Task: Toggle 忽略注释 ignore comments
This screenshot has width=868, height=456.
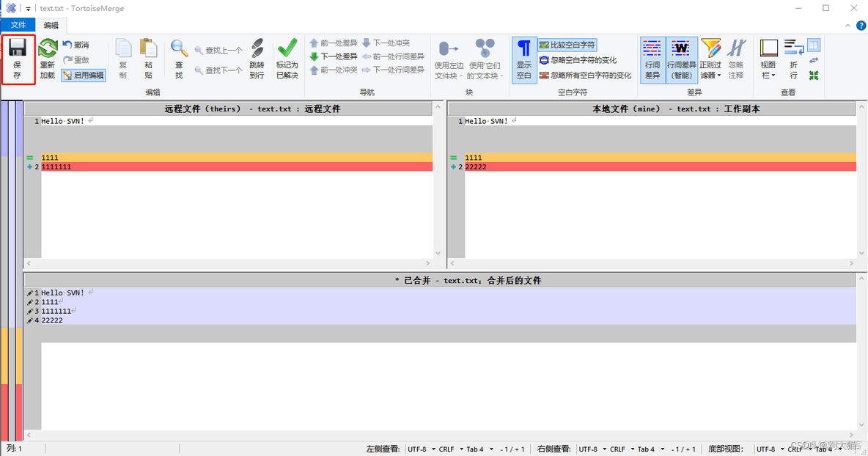Action: [x=736, y=59]
